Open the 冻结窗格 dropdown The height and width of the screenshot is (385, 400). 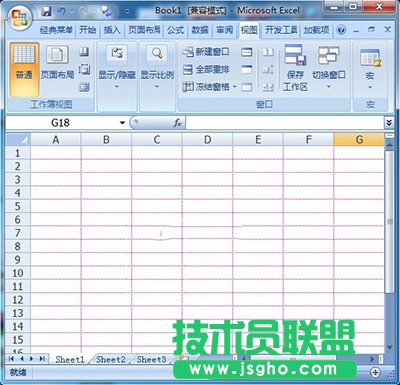[209, 87]
